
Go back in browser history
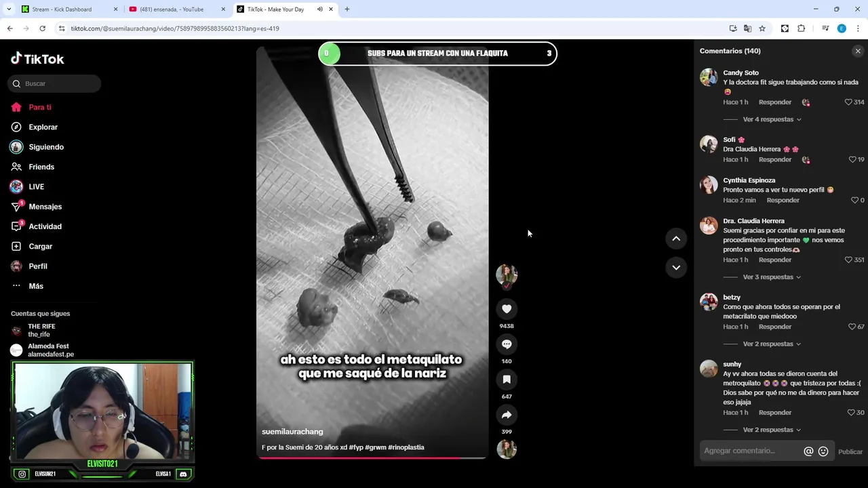9,28
